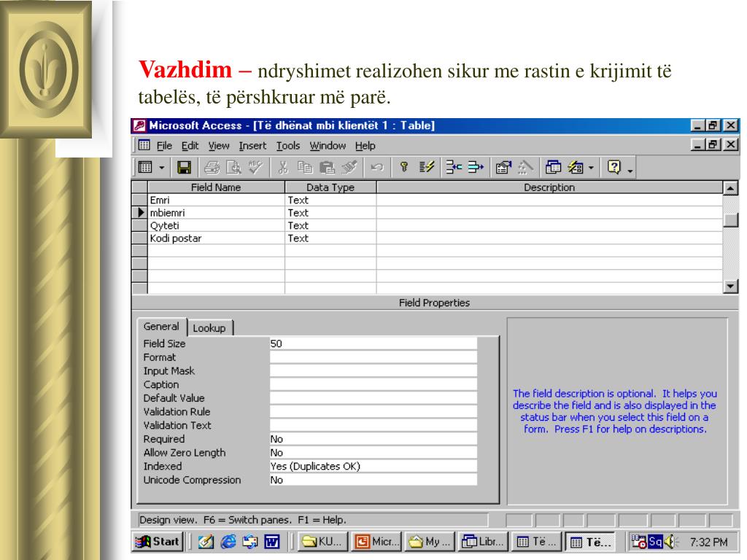Open the toolbar options arrow beside Help icon
This screenshot has height=560, width=747.
pyautogui.click(x=630, y=171)
